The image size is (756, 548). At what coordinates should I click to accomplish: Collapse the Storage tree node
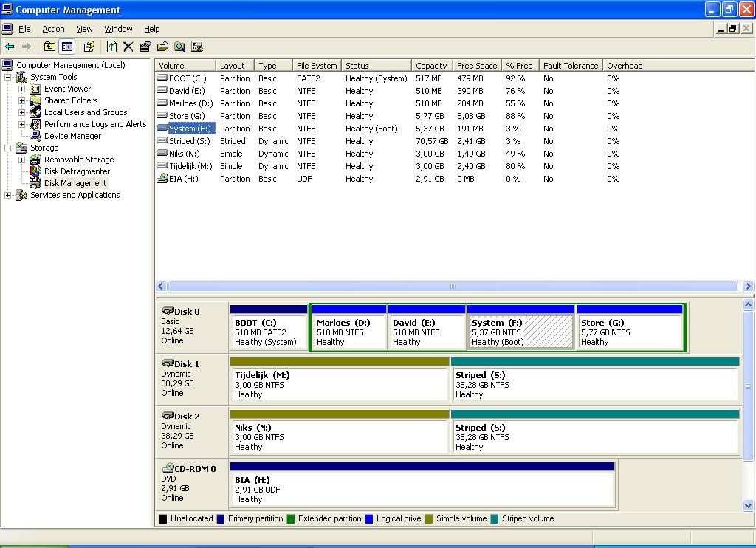7,148
